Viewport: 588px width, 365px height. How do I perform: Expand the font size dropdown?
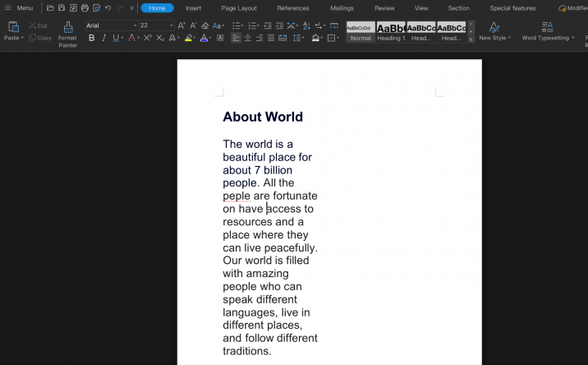(172, 25)
